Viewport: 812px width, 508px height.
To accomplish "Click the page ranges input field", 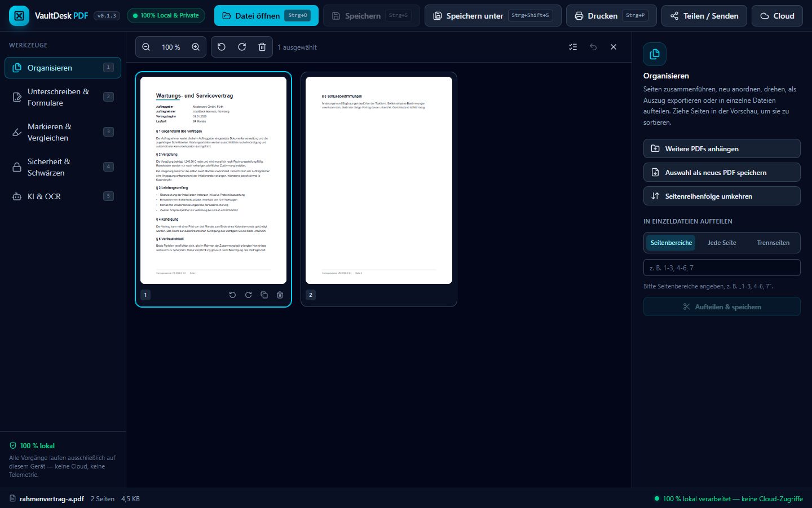I will [722, 268].
